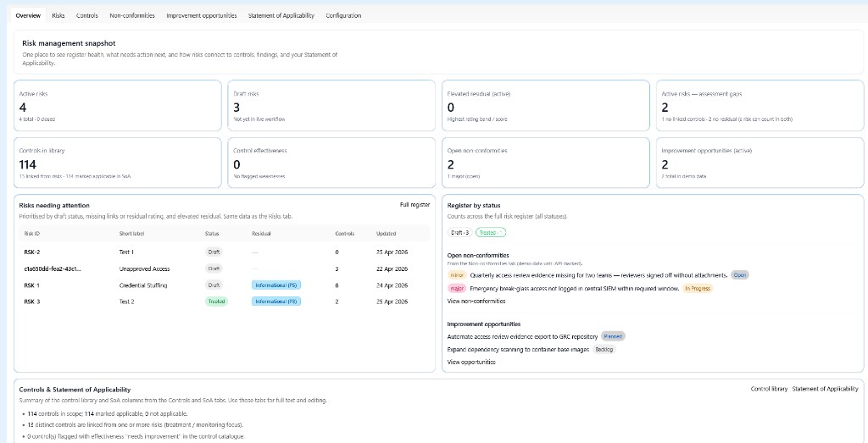Click the Treated status badge for Test 2

tap(216, 302)
